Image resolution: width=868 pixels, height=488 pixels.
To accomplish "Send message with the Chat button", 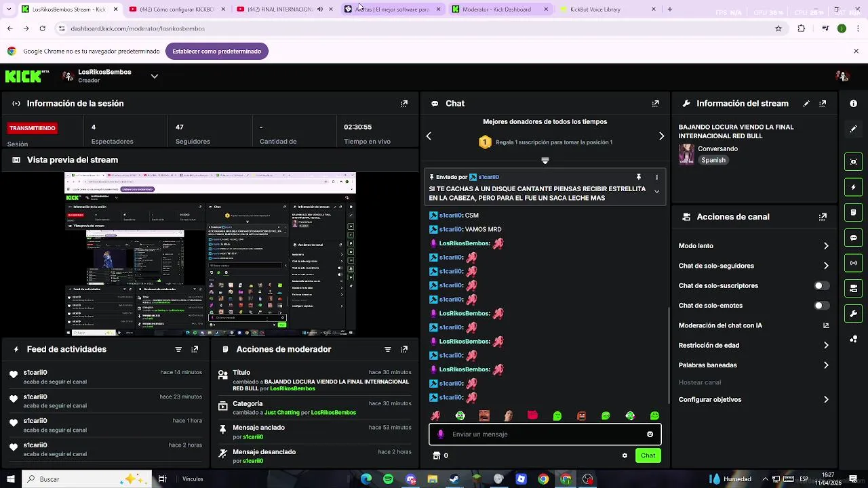I will 648,455.
